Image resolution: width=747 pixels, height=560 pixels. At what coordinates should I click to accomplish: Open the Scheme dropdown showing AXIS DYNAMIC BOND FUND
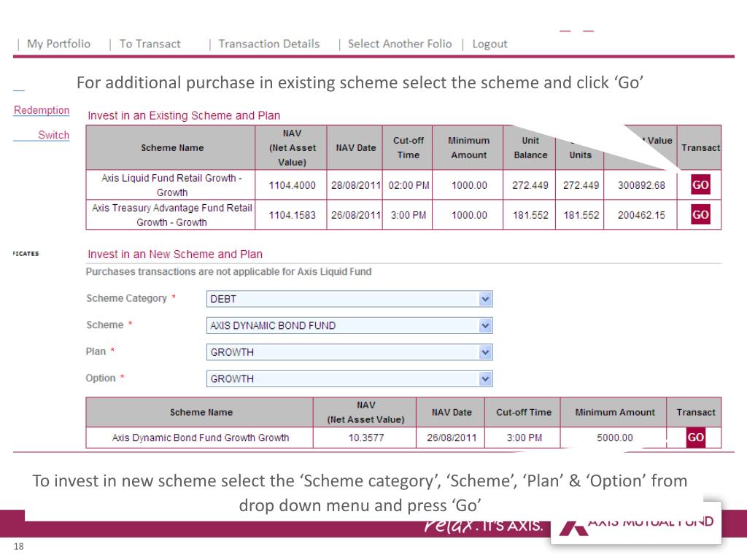(349, 326)
